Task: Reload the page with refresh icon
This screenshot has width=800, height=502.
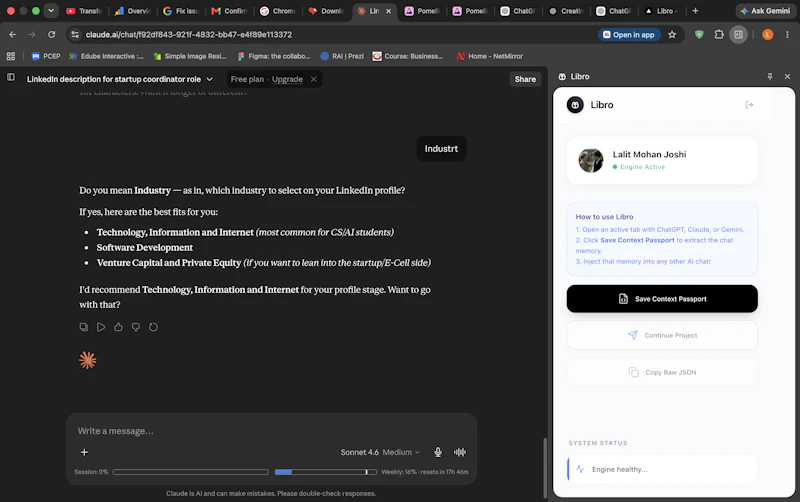Action: 52,34
